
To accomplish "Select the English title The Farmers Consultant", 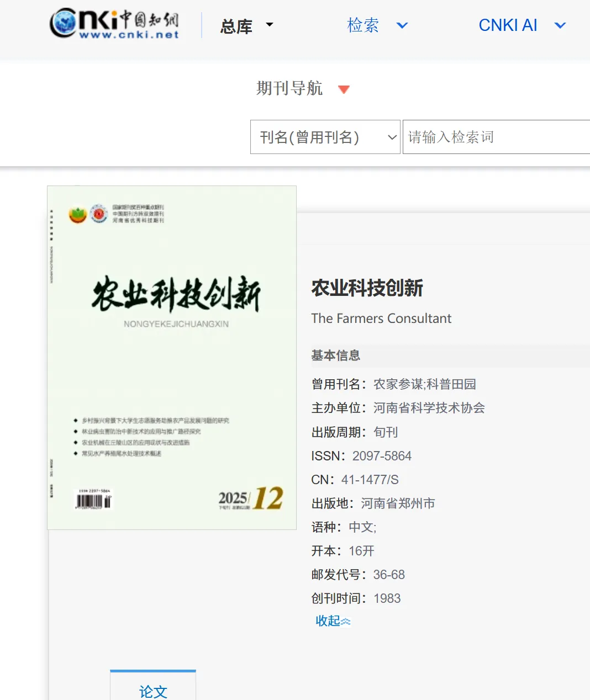I will [381, 319].
